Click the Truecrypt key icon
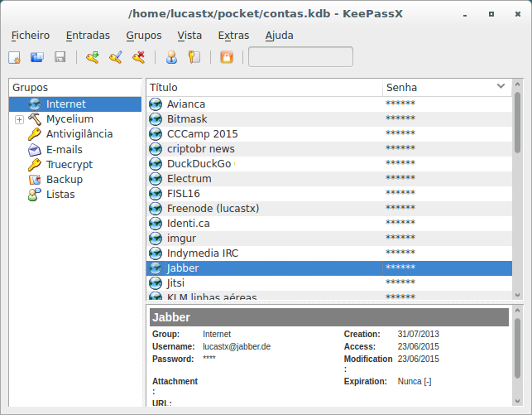532x415 pixels. [x=35, y=164]
